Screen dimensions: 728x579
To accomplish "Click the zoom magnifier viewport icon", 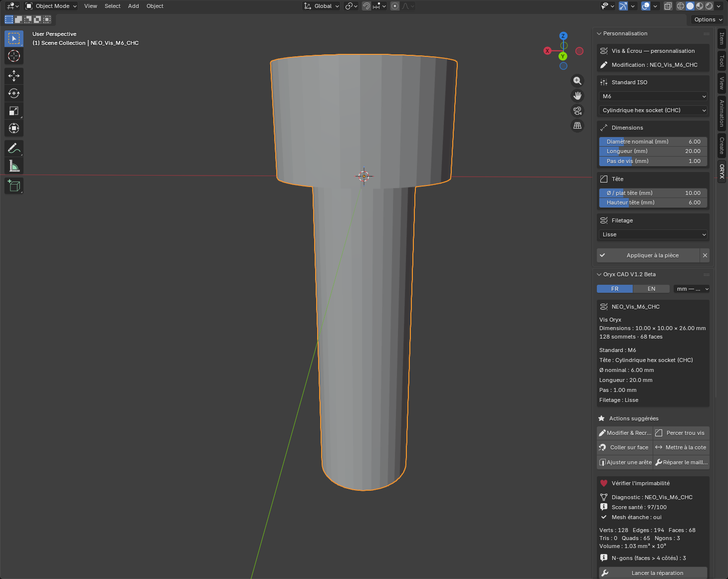I will tap(577, 81).
